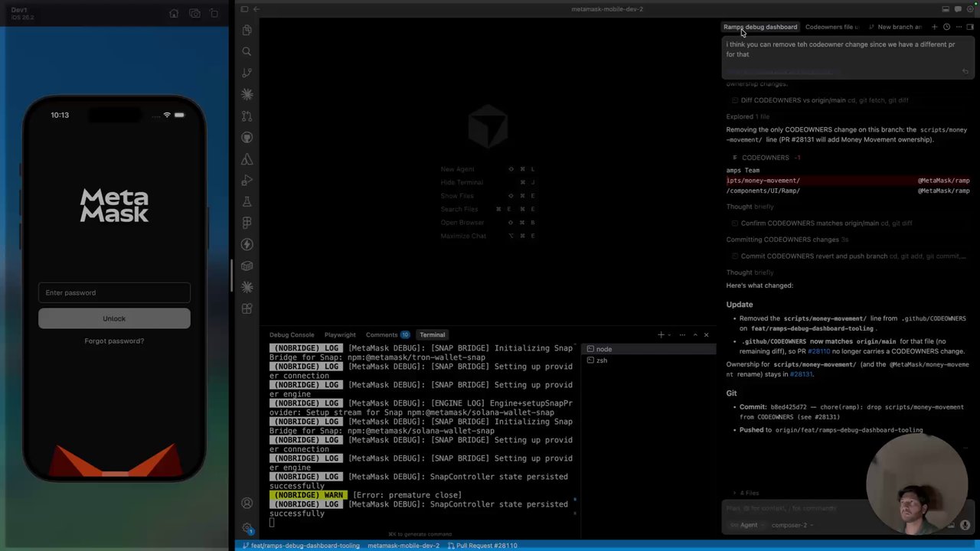Select the zsh terminal session
The width and height of the screenshot is (980, 551).
point(650,360)
